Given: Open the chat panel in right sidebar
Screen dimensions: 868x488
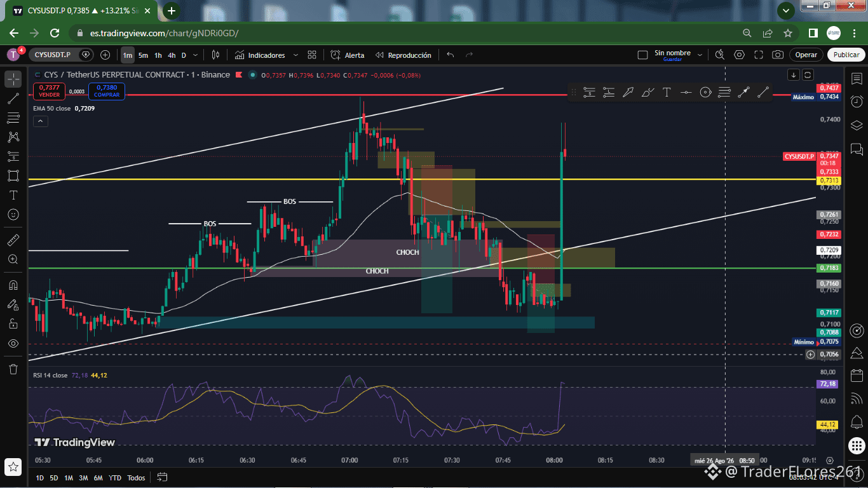Looking at the screenshot, I should point(857,149).
